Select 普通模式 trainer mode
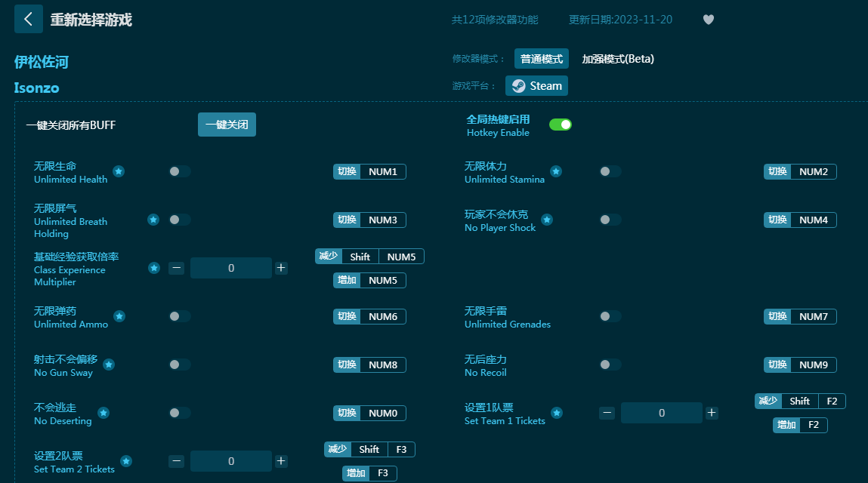This screenshot has width=868, height=483. [541, 59]
